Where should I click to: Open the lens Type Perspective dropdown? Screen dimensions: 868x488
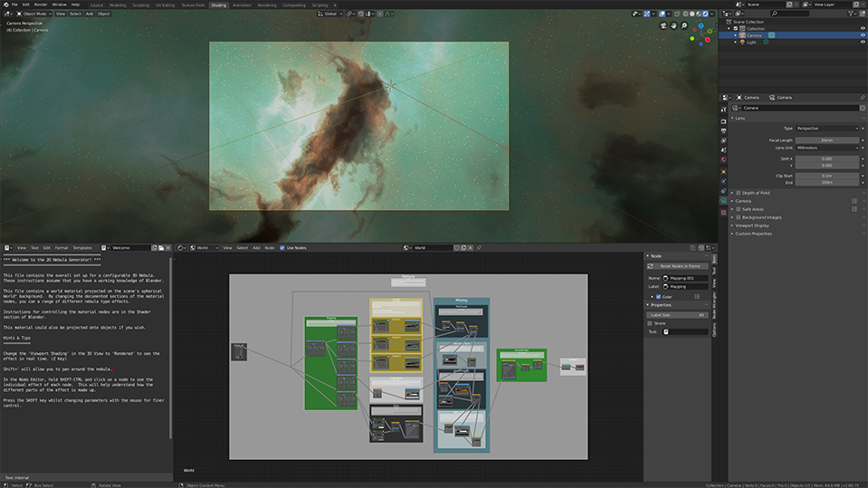point(827,129)
